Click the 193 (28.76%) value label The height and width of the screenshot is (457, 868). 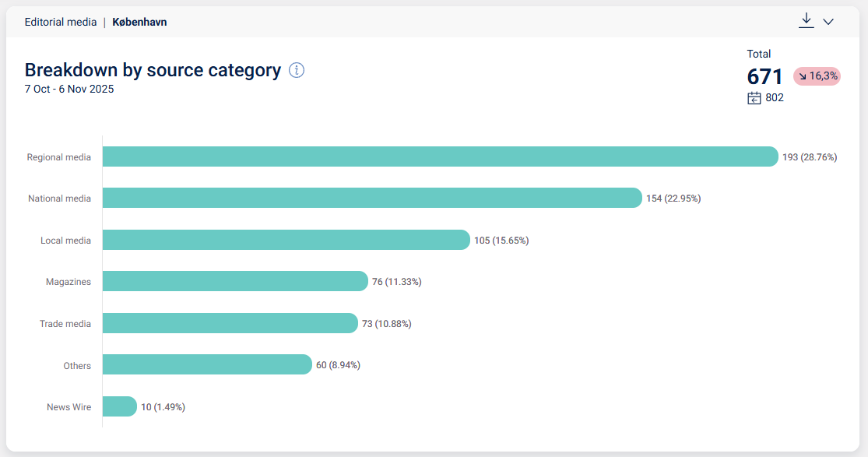click(x=810, y=157)
